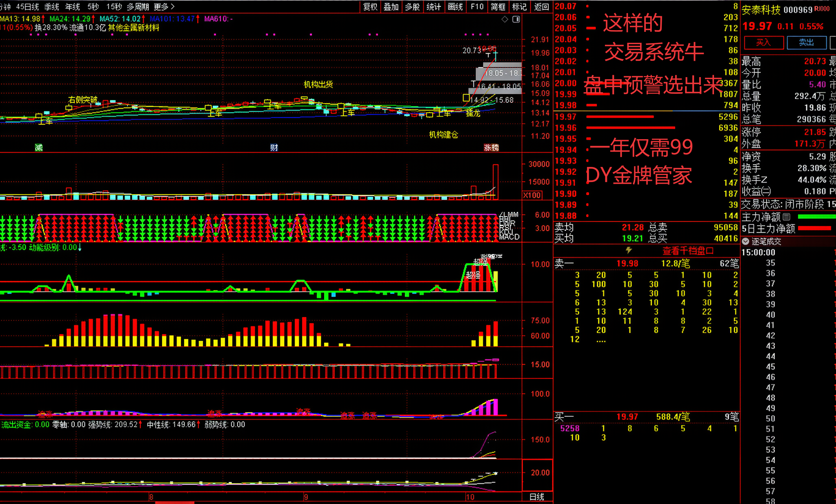Click the 涨榜 marker on the chart
This screenshot has height=504, width=836.
click(491, 148)
